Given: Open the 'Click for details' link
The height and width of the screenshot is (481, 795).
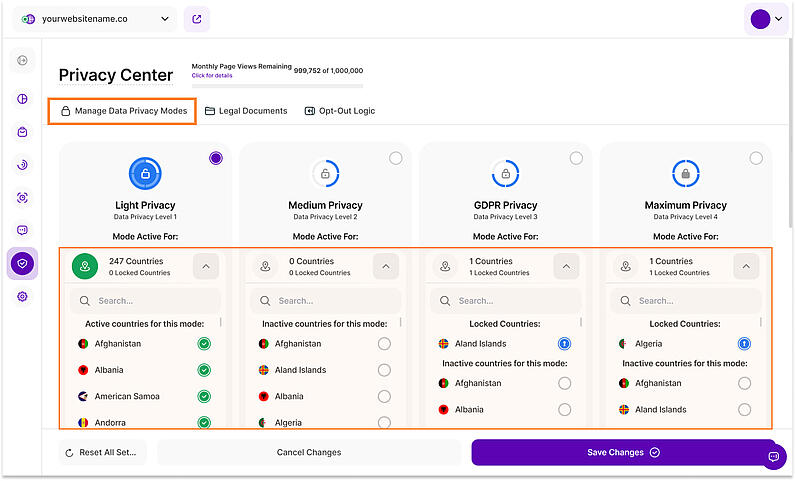Looking at the screenshot, I should tap(212, 76).
